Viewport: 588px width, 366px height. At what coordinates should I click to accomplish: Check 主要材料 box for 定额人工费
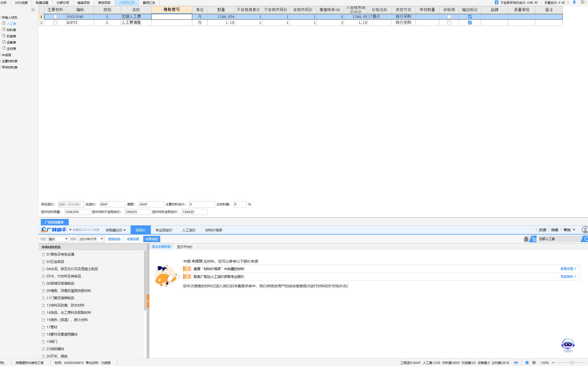[x=55, y=17]
